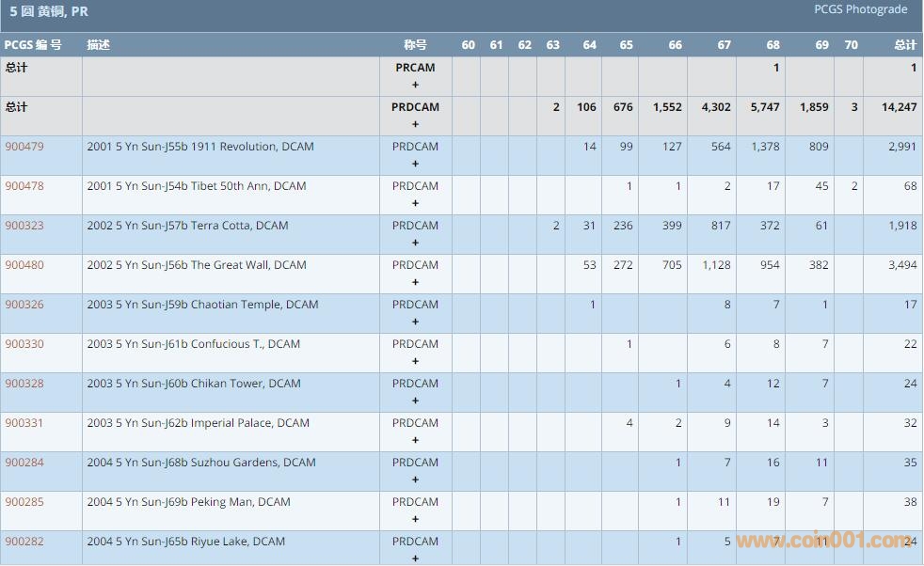Expand plus sign in Terra Cotta row
The width and height of the screenshot is (924, 566).
pyautogui.click(x=415, y=243)
